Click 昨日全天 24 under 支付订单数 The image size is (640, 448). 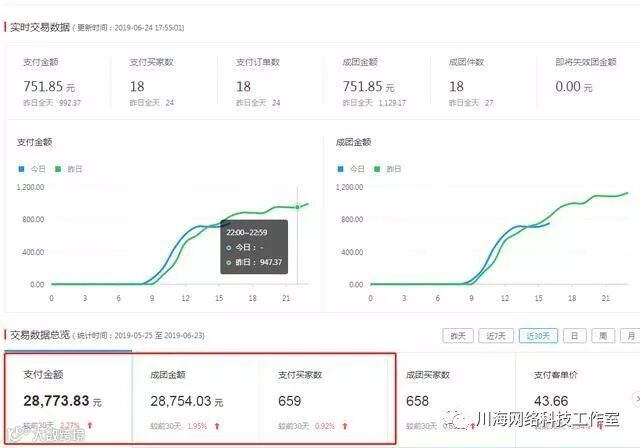pyautogui.click(x=258, y=103)
